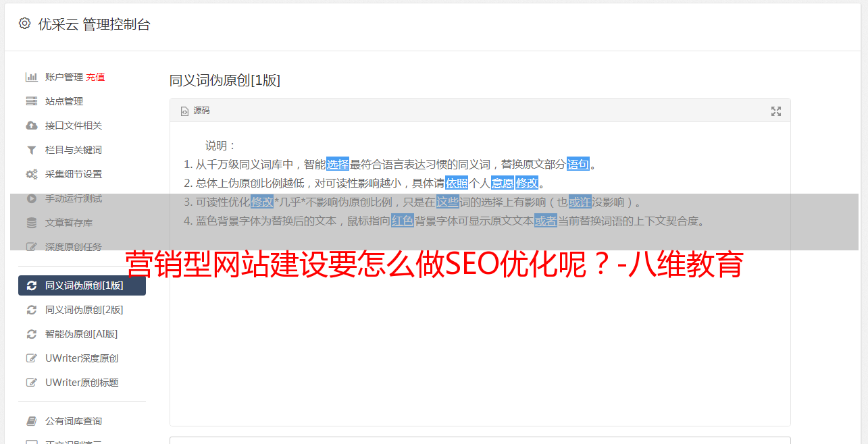
Task: Click the 公有词库查询 book icon
Action: point(31,421)
